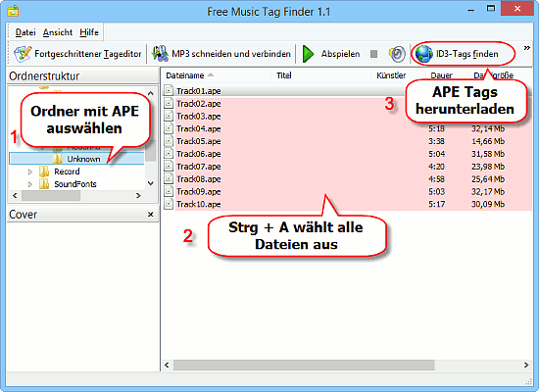This screenshot has width=539, height=392.
Task: Open the Ansicht menu
Action: [58, 32]
